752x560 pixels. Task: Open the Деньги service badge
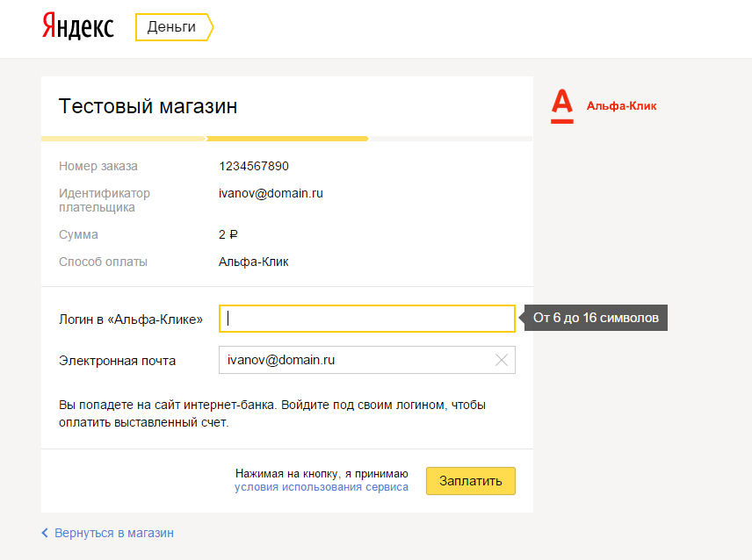click(174, 27)
